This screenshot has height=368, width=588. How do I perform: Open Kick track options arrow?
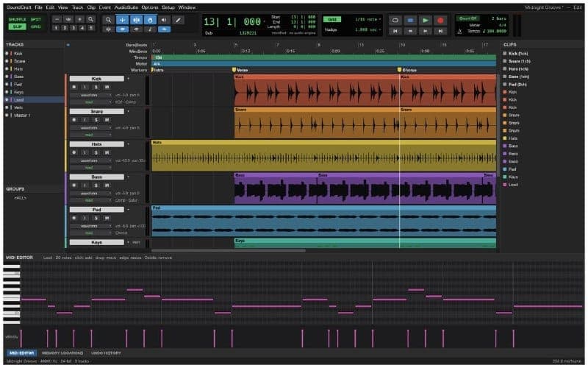pos(128,79)
